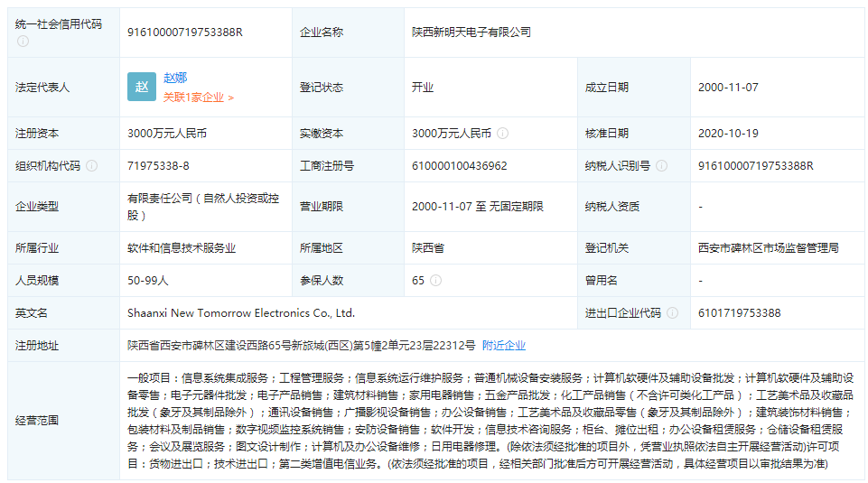
Task: Click 法定代表人 label cell
Action: (x=63, y=87)
